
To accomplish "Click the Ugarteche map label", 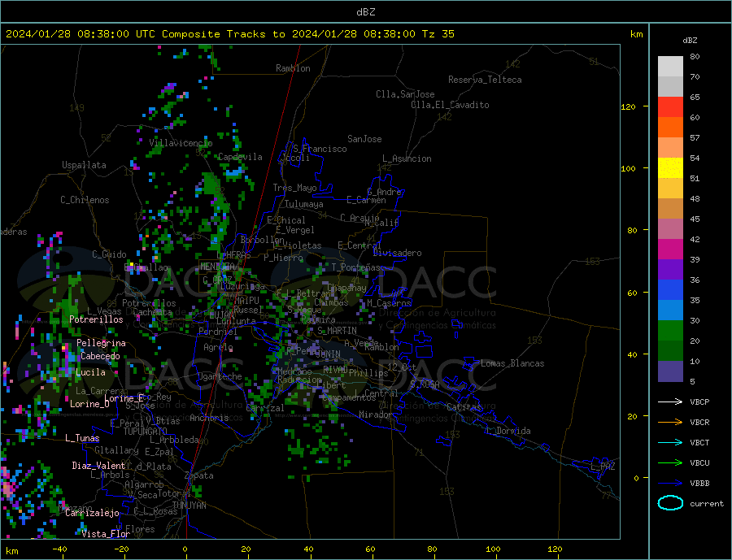I will (x=220, y=376).
